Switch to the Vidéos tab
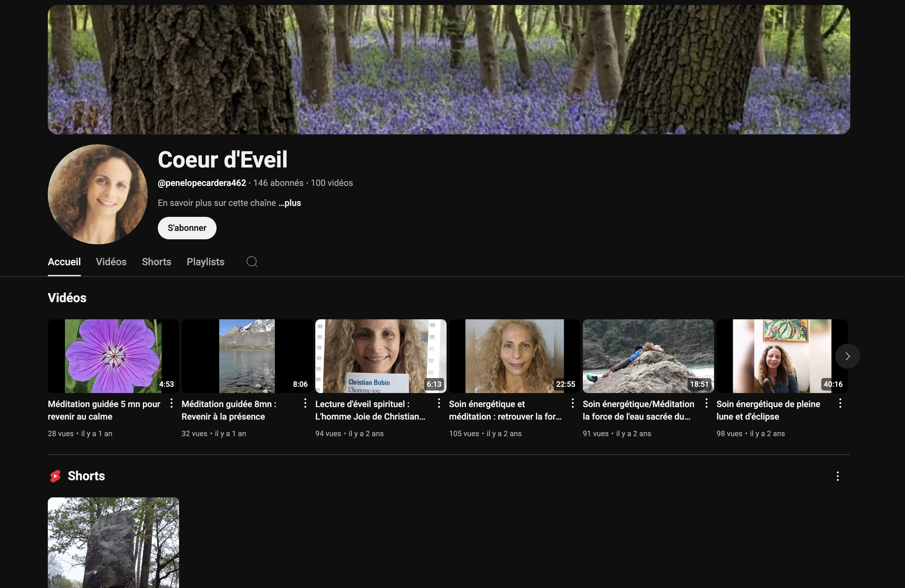Screen dimensions: 905x588 click(111, 262)
